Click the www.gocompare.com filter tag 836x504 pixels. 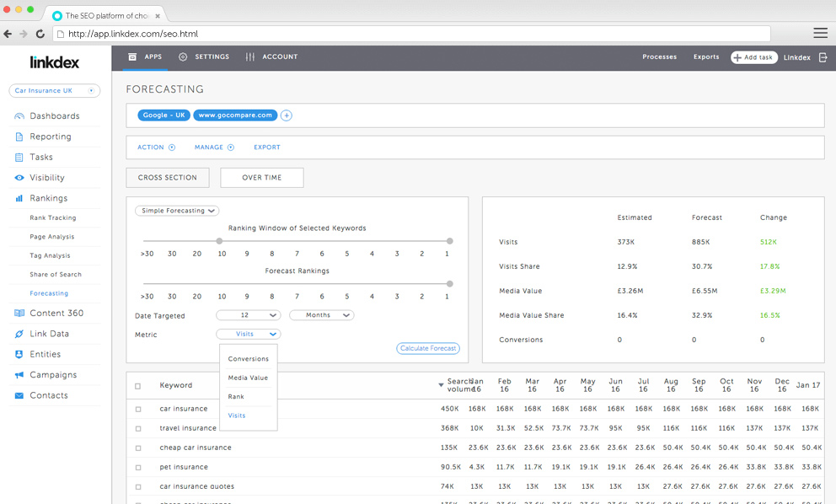pyautogui.click(x=235, y=115)
